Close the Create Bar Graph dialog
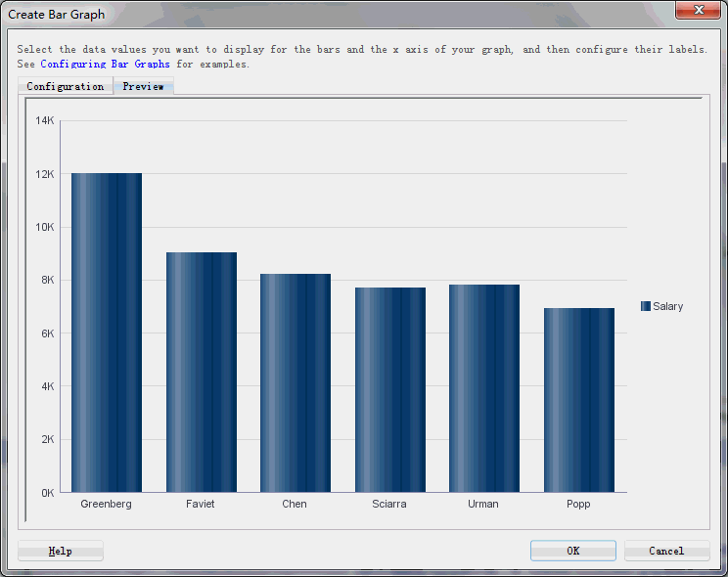Viewport: 728px width, 577px height. 698,10
